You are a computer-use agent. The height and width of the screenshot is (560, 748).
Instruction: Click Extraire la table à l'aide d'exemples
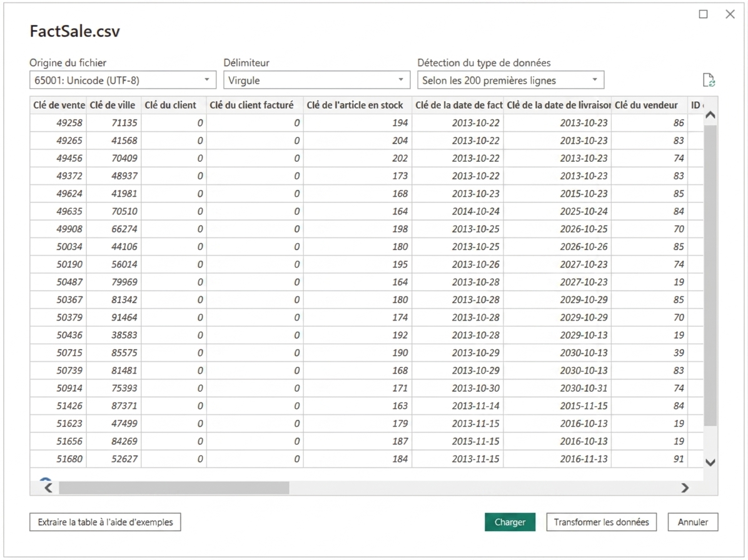coord(105,522)
